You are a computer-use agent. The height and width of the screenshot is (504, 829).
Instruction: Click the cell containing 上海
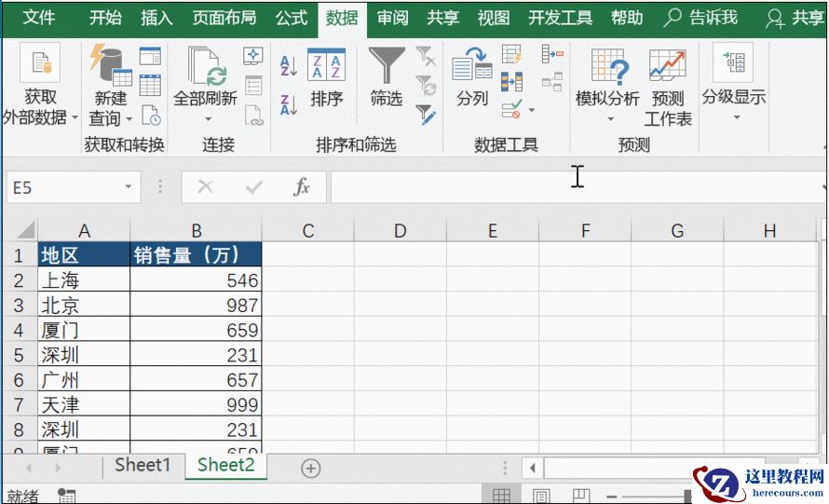84,279
